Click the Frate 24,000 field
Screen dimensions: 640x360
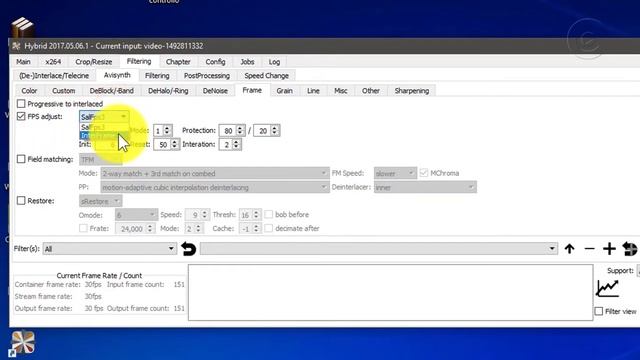(x=135, y=229)
